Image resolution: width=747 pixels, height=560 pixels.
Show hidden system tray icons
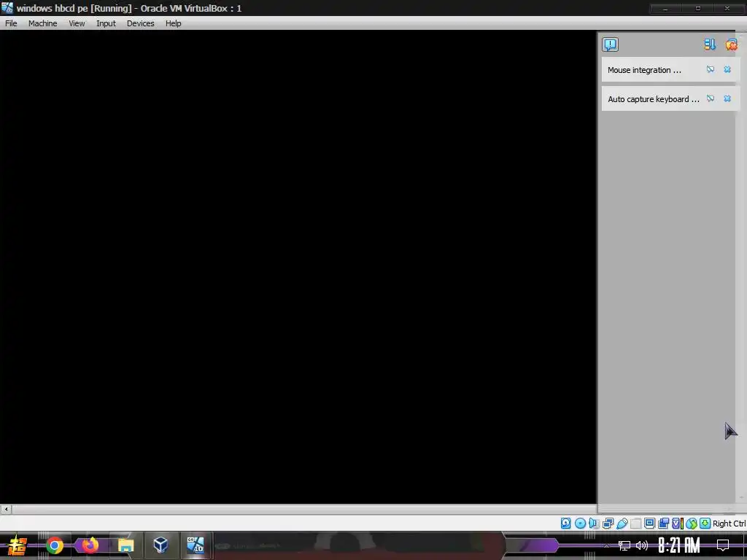click(x=606, y=545)
